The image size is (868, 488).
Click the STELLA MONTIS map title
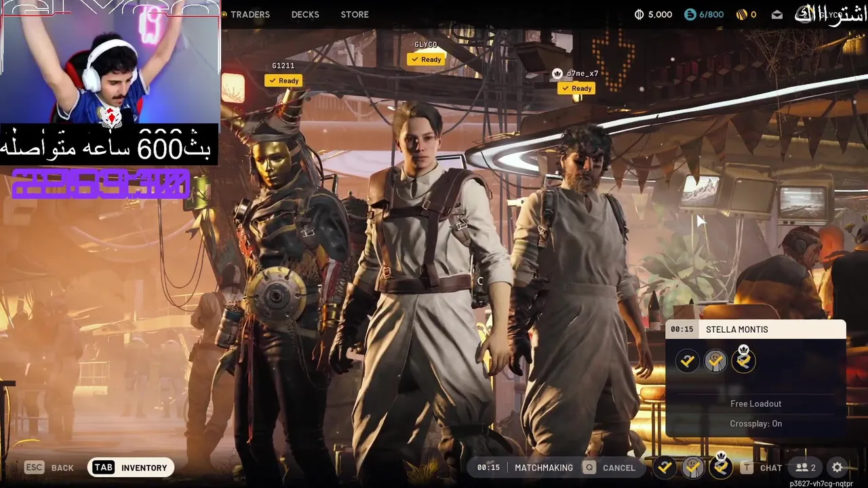coord(737,329)
